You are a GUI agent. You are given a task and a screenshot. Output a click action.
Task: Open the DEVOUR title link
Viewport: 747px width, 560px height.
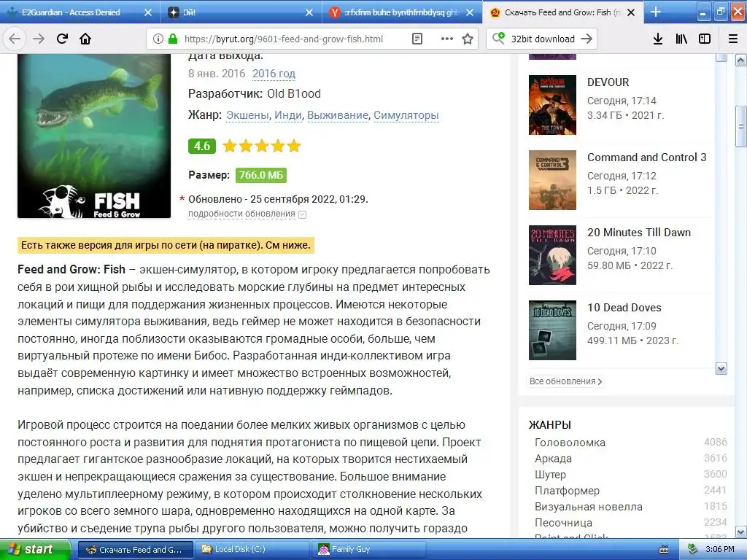(x=608, y=82)
